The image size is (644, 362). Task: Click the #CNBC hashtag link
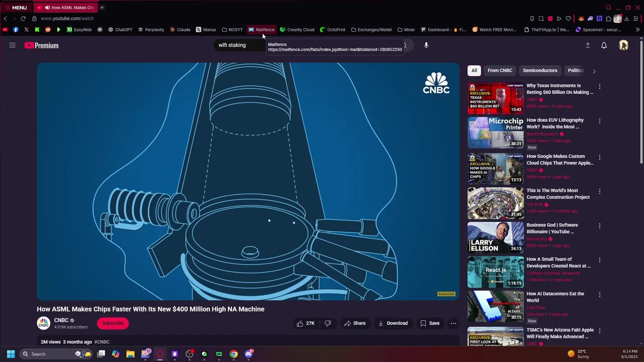coord(102,342)
